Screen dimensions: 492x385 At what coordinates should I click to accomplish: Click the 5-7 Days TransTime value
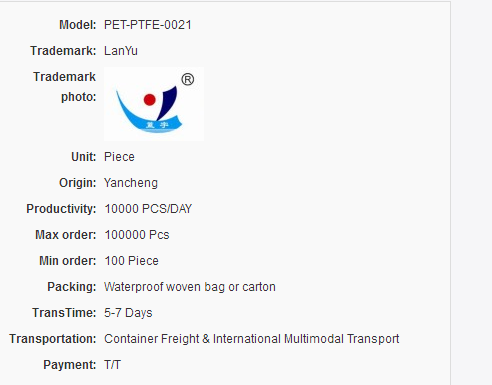click(x=128, y=313)
